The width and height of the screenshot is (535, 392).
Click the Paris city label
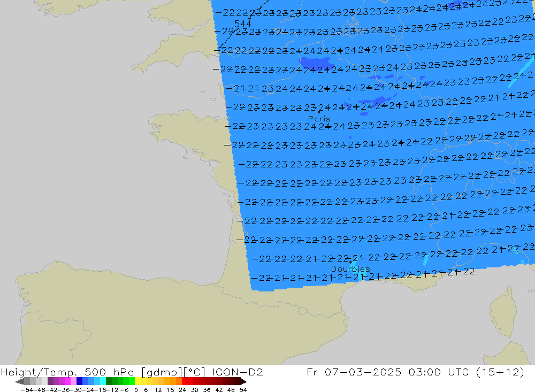point(319,119)
